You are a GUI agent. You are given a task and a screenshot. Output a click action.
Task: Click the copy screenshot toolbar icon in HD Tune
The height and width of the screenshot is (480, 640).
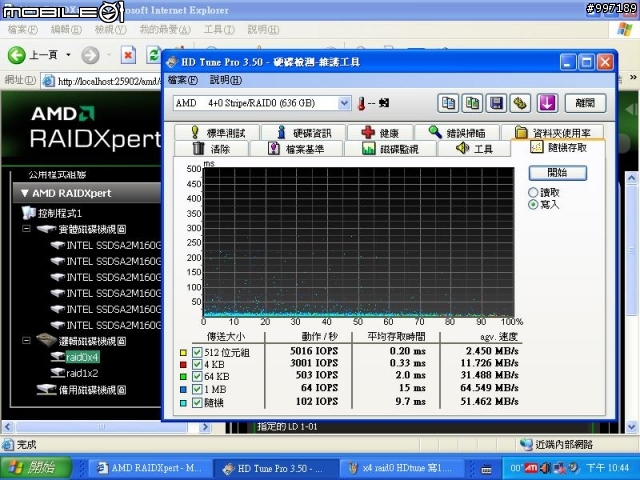472,103
